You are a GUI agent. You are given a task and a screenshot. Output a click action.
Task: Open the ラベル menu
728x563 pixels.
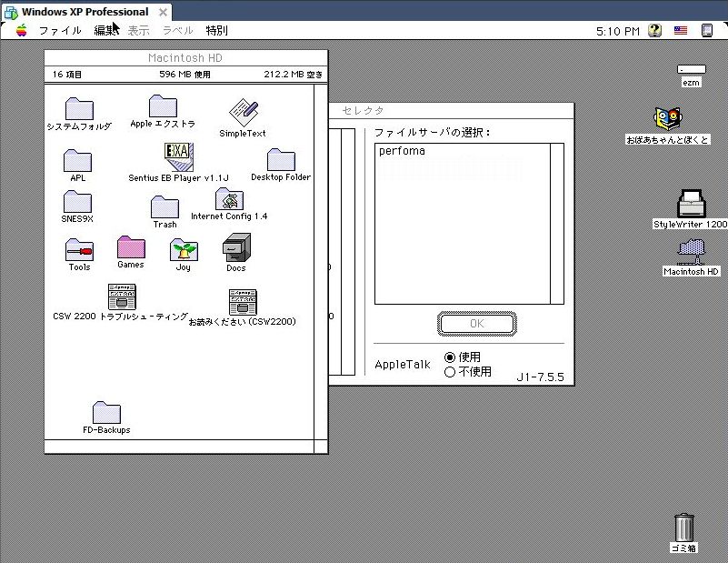[x=178, y=31]
